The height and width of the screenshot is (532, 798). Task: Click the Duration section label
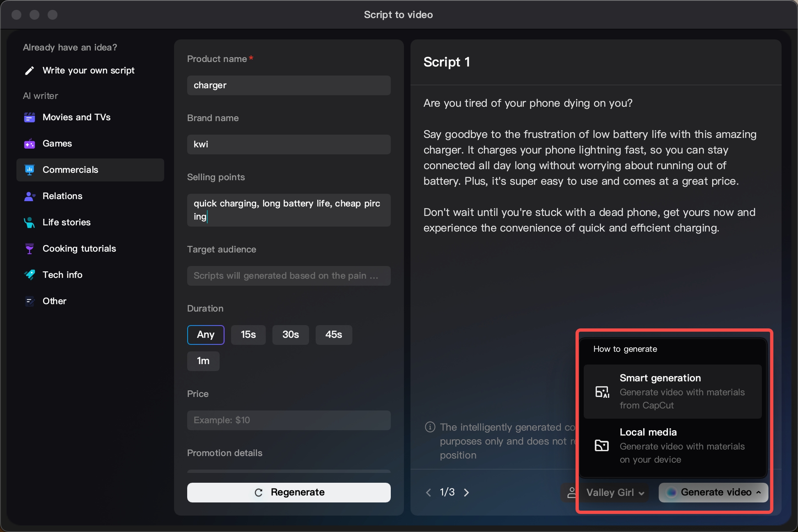click(x=205, y=308)
